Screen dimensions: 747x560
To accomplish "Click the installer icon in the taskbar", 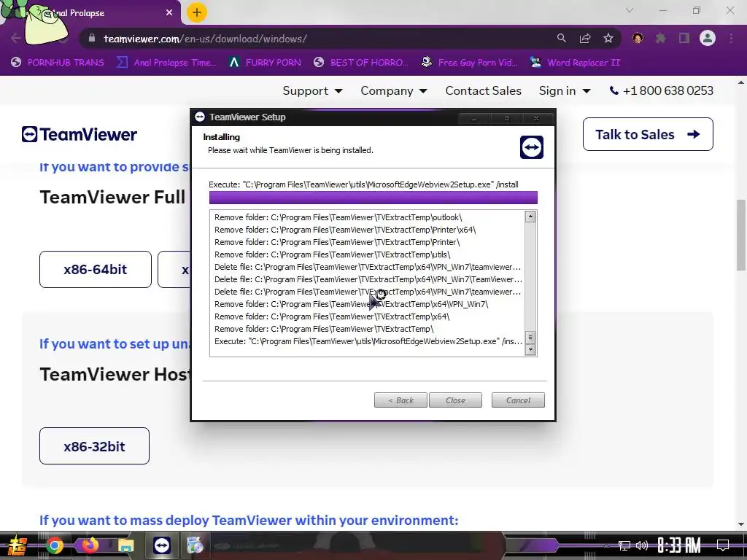I will coord(195,545).
